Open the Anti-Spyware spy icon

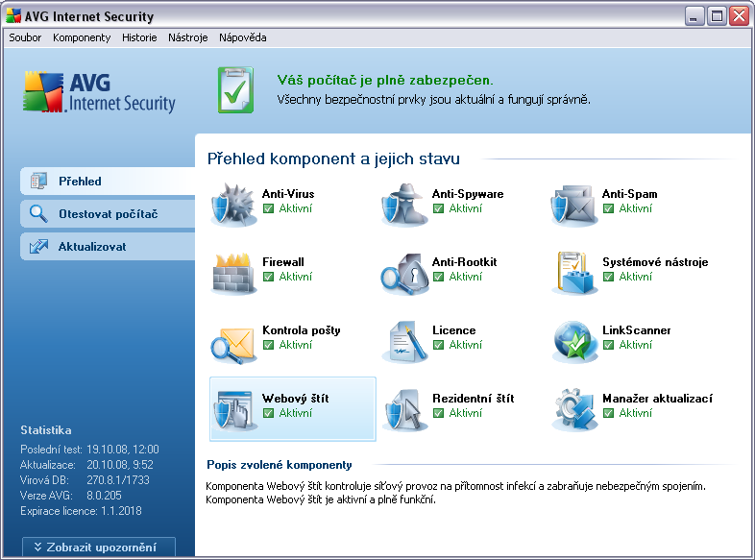pos(404,205)
